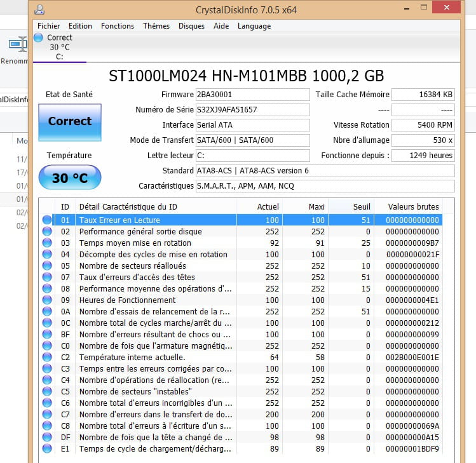
Task: Click status icon of row 0A essais de relancement
Action: tap(47, 311)
